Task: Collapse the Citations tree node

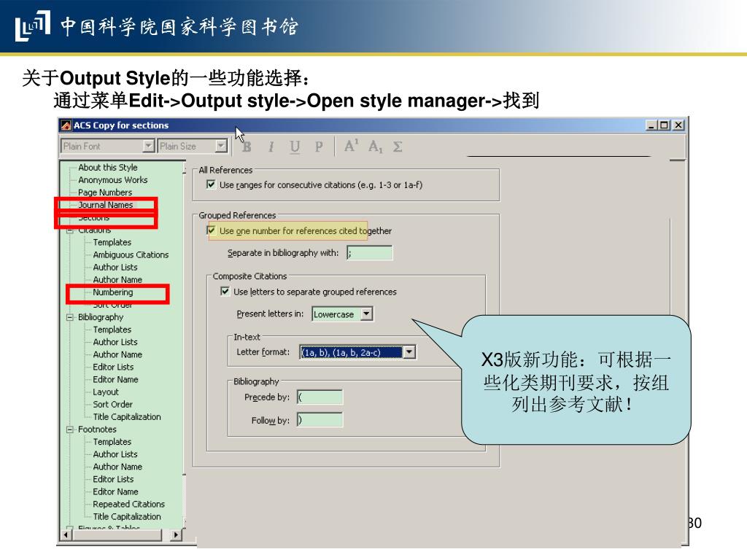Action: point(70,230)
